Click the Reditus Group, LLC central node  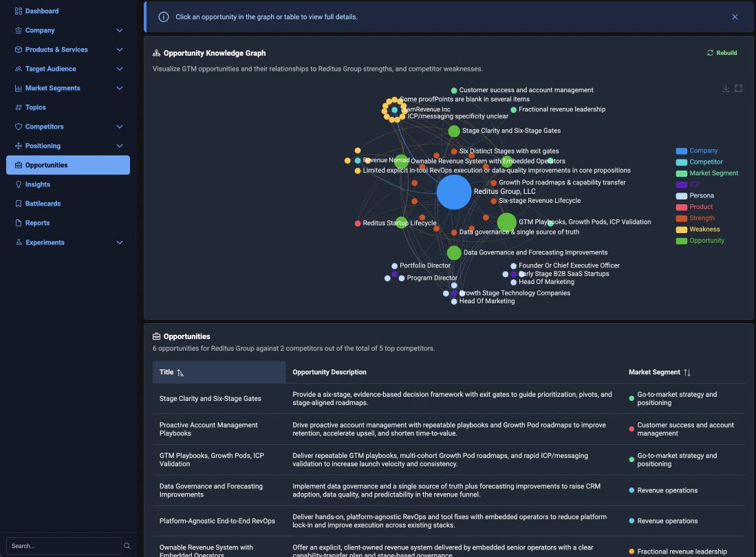pyautogui.click(x=454, y=192)
